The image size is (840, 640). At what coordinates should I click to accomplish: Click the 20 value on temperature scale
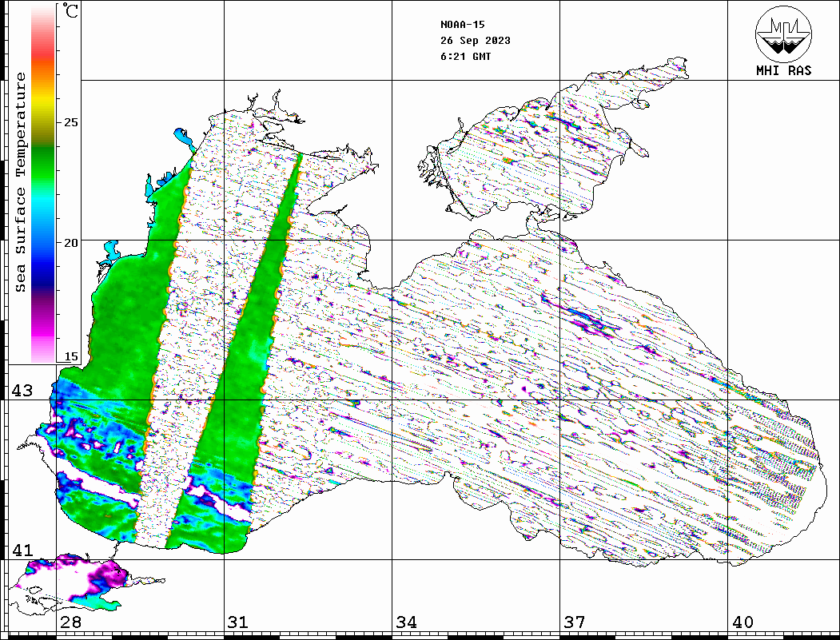[x=70, y=243]
